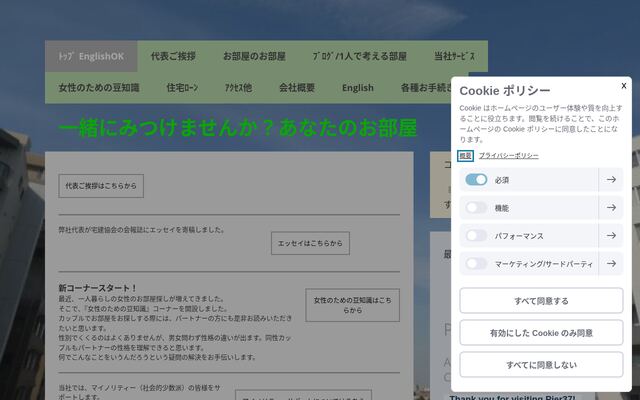The width and height of the screenshot is (640, 400).
Task: Click the 必須 label text
Action: [x=502, y=180]
